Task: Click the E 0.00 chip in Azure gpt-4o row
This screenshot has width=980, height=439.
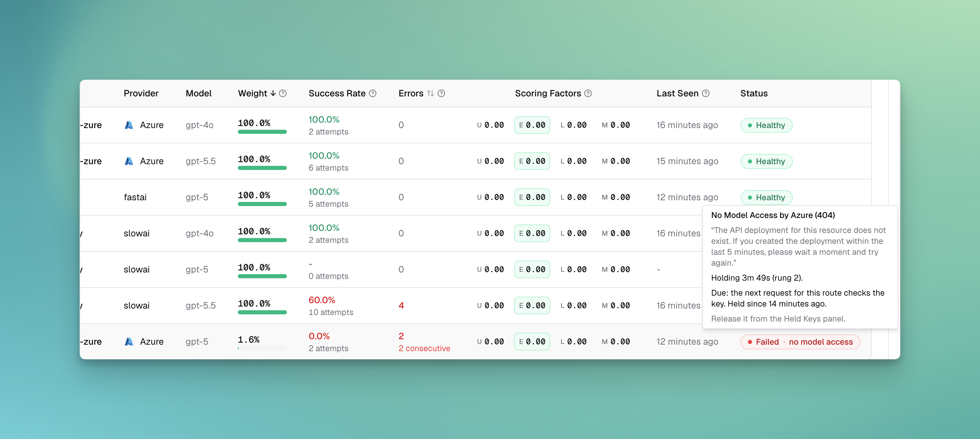Action: pos(532,125)
